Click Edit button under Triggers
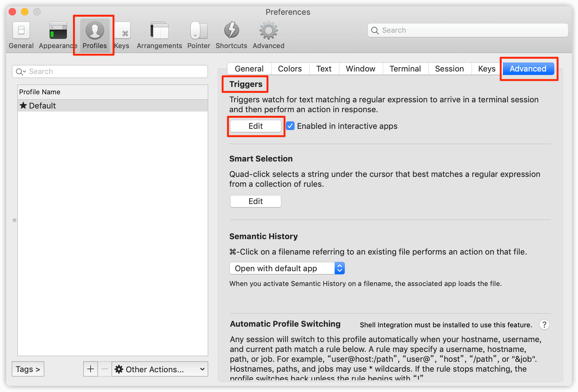578x392 pixels. [255, 126]
